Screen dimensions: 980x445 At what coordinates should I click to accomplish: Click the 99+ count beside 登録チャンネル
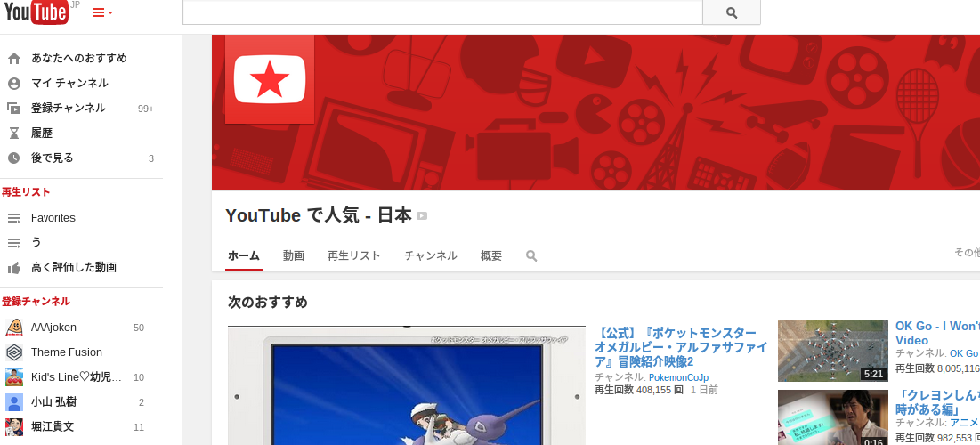coord(146,109)
